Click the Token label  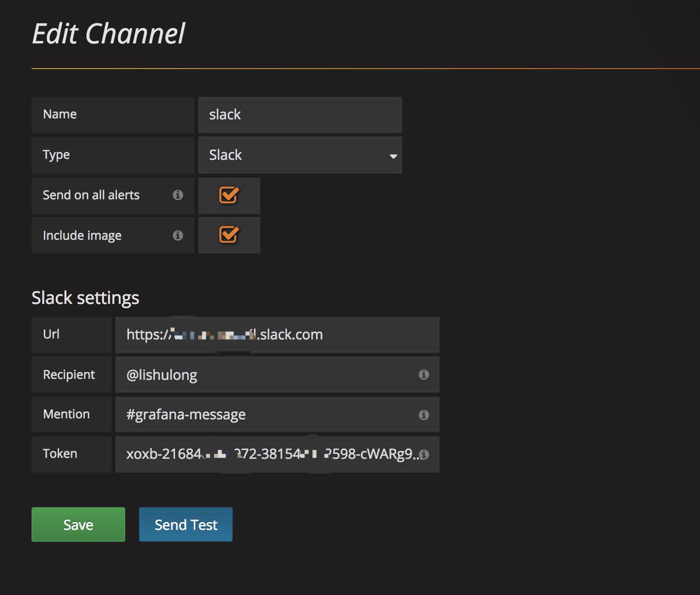tap(60, 454)
